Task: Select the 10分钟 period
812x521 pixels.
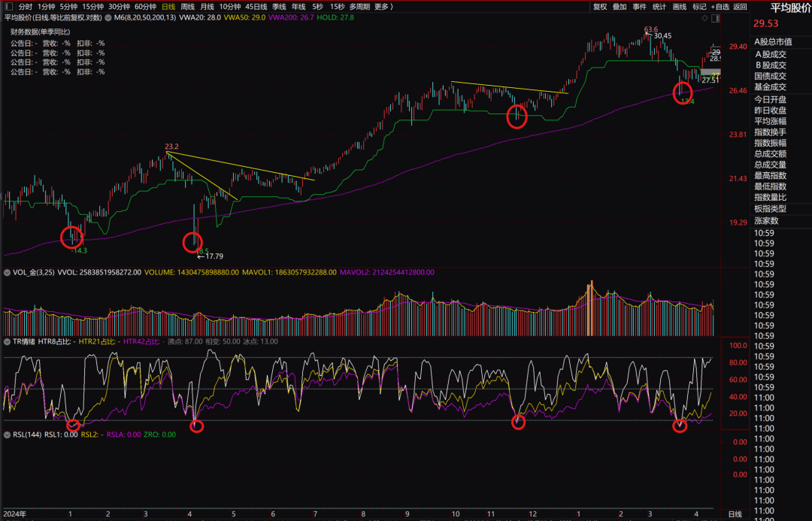Action: [x=229, y=7]
